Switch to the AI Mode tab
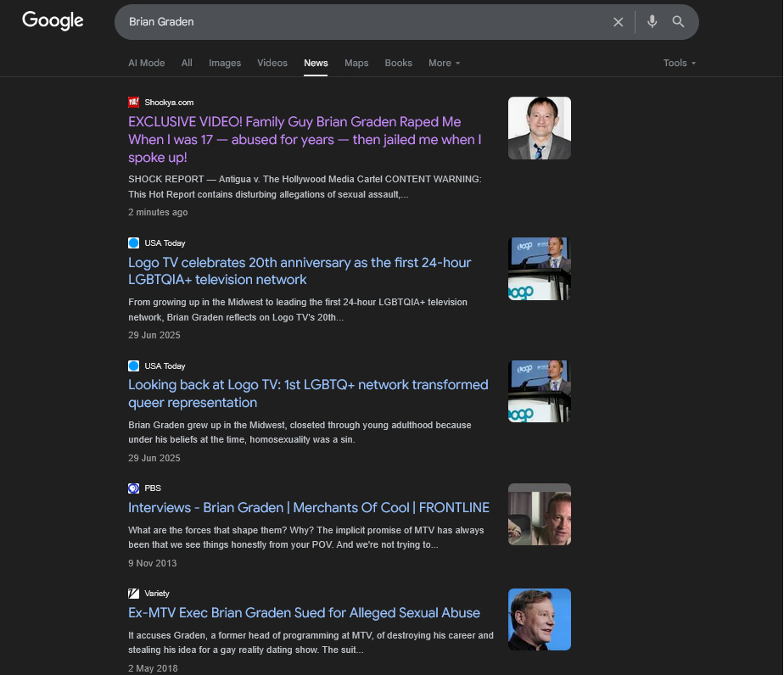 coord(146,63)
